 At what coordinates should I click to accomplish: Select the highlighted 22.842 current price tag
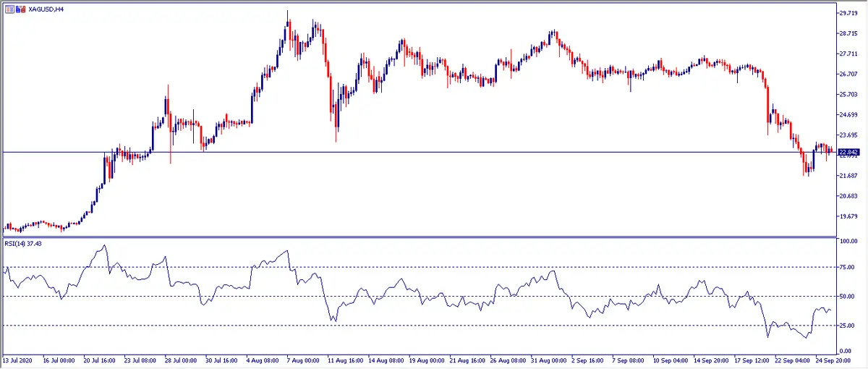pos(848,152)
